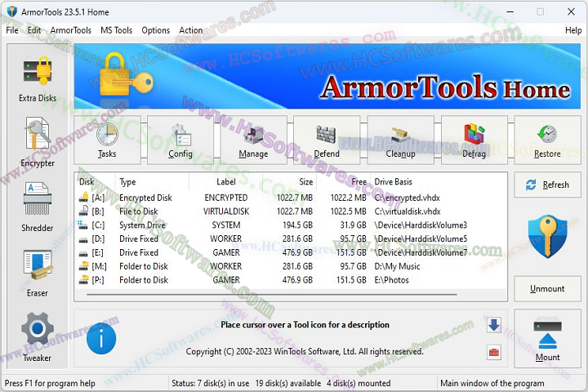Click the blue down-arrow icon
Screen dimensions: 588x392
point(494,325)
